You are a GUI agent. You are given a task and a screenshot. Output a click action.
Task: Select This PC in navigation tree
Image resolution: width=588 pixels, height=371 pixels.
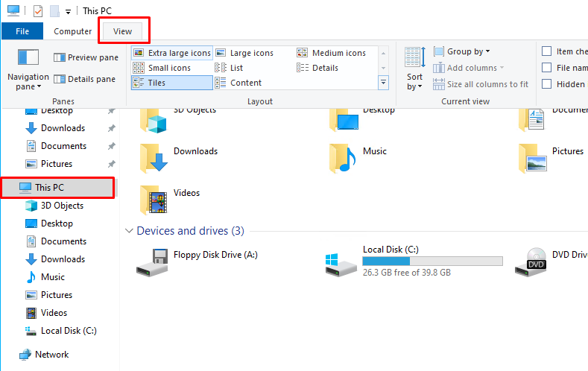[58, 188]
